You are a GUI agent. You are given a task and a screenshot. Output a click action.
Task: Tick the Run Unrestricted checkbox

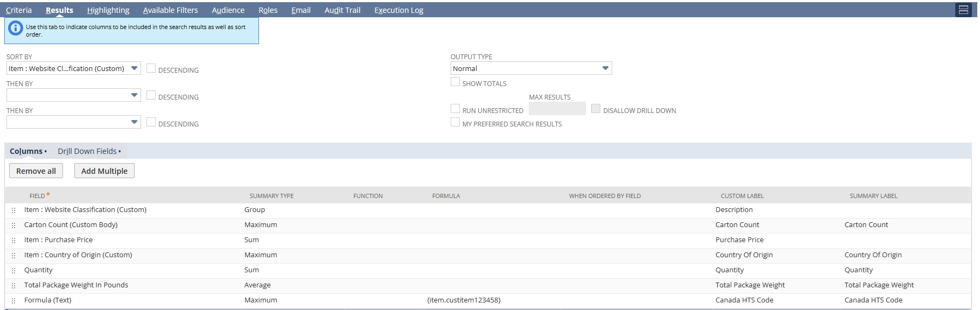pyautogui.click(x=456, y=109)
